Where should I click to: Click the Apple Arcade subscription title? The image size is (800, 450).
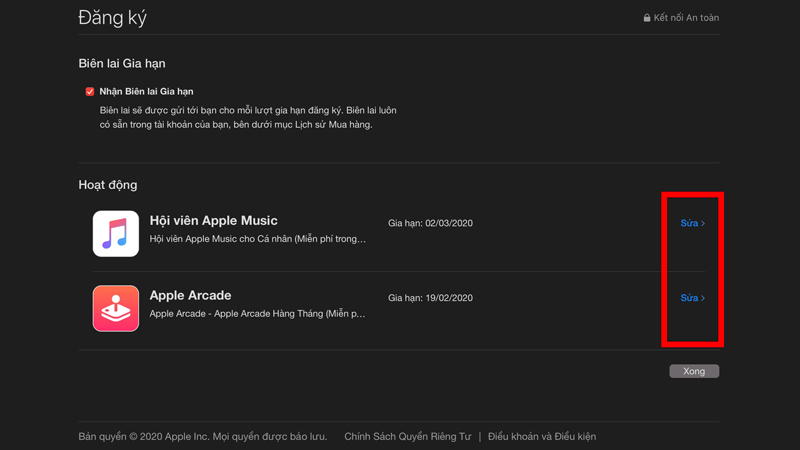pos(190,296)
